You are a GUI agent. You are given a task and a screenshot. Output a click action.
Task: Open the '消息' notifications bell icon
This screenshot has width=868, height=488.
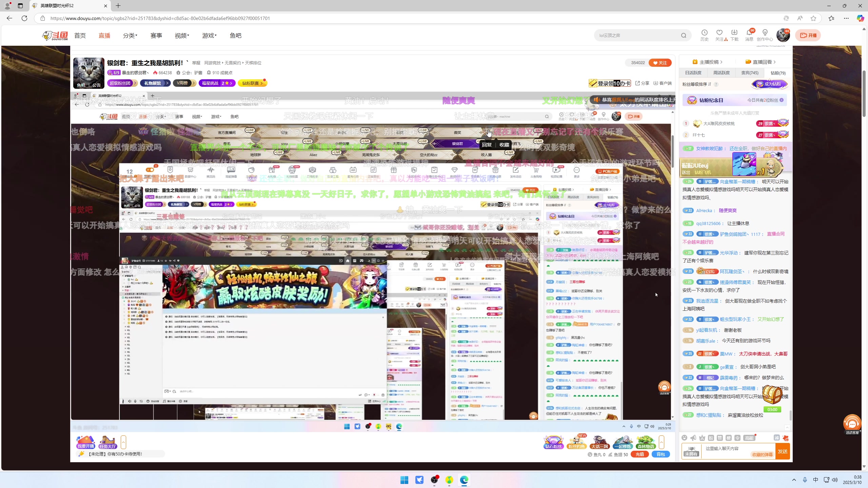(749, 35)
